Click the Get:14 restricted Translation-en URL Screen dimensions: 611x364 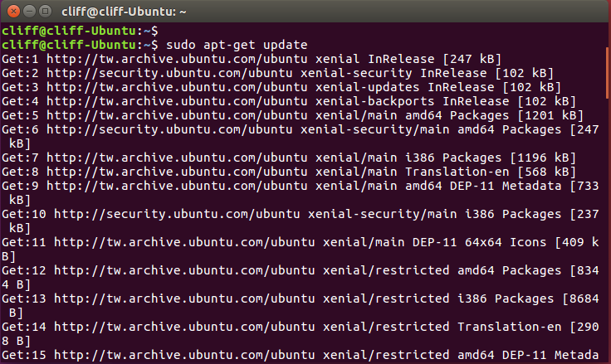point(184,327)
